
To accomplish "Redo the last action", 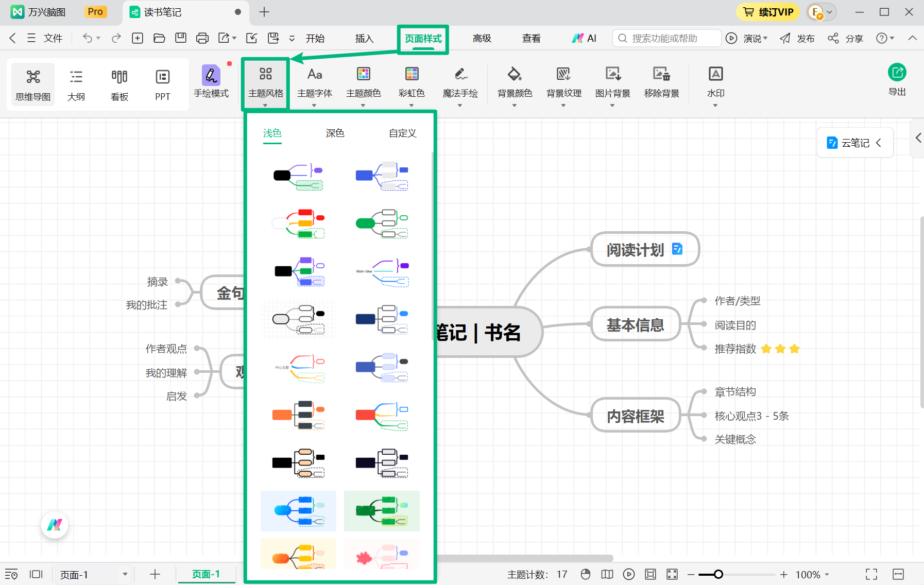I will [116, 38].
